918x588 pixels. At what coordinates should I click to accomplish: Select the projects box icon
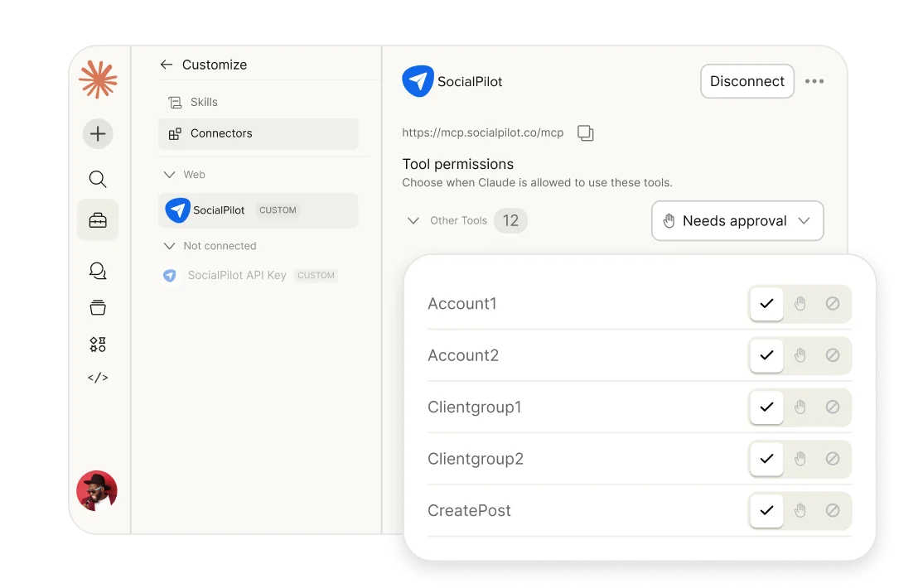[97, 307]
